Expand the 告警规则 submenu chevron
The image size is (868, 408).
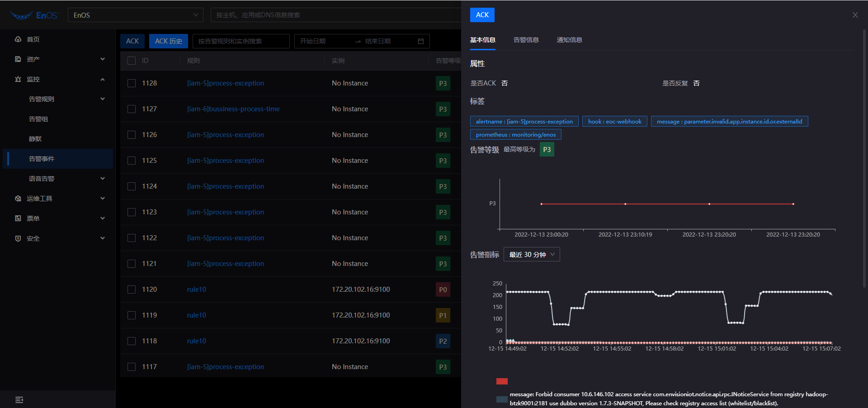click(x=103, y=99)
